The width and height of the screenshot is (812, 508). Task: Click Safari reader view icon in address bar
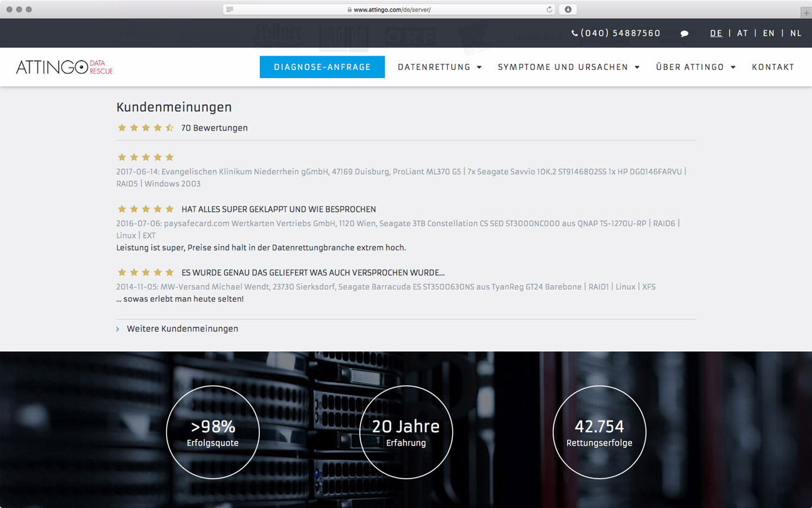[230, 9]
